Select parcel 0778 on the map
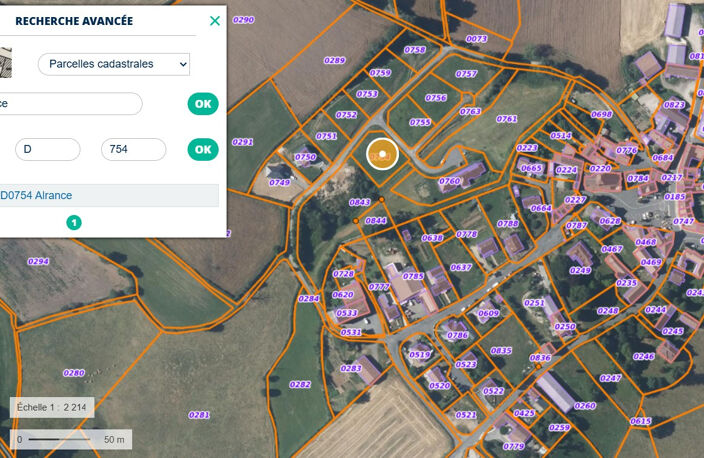 (466, 234)
